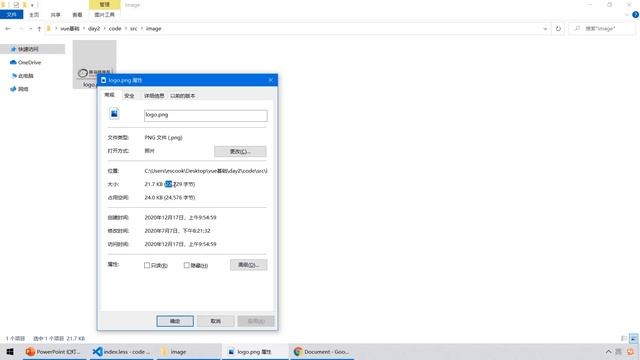Expand the ribbon chevron next to help
The height and width of the screenshot is (360, 640).
626,15
